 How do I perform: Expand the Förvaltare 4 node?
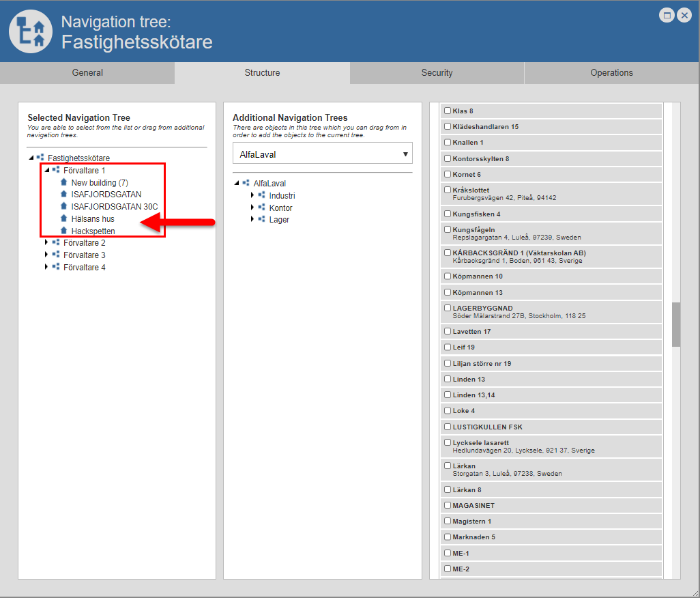46,267
